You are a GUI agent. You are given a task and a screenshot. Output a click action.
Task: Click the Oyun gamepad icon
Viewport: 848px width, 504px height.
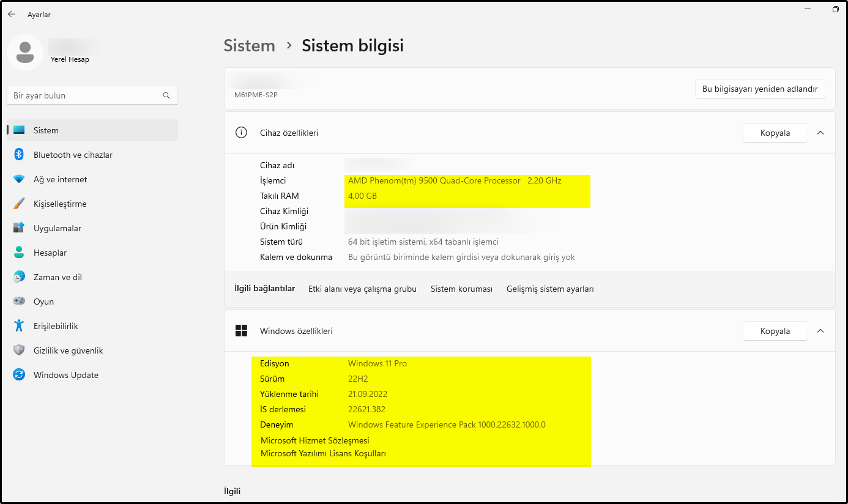[x=19, y=302]
